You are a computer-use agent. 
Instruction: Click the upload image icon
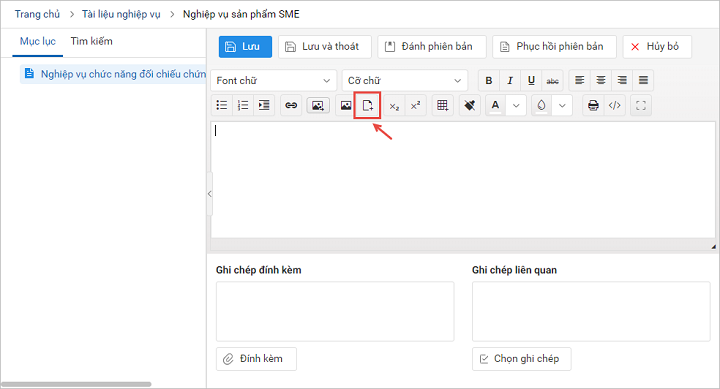pos(318,105)
